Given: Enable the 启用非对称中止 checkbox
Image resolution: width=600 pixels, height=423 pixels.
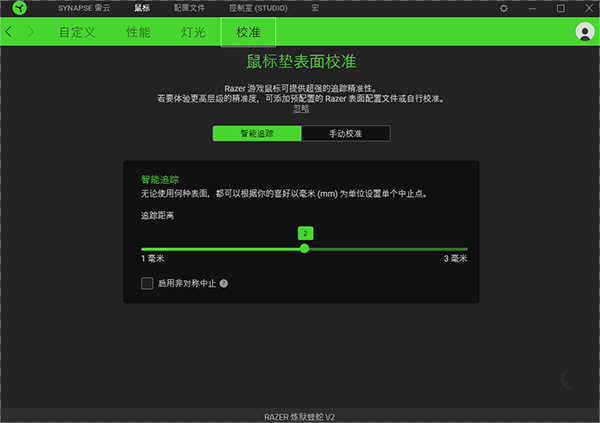Looking at the screenshot, I should (147, 283).
